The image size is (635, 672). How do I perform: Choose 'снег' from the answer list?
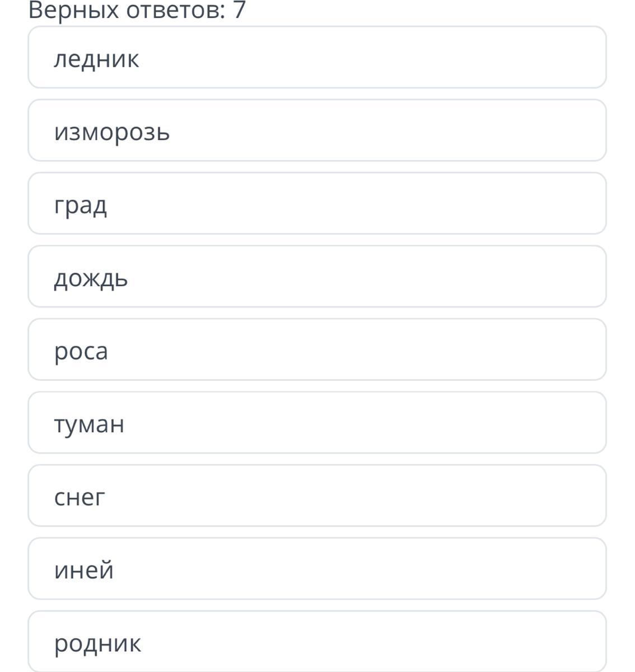(x=317, y=496)
